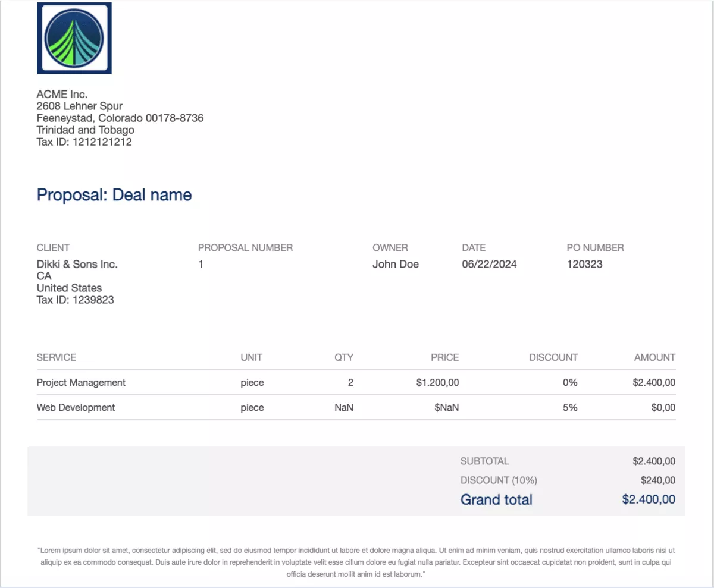Click the Grand total amount '$2.400,00'
Viewport: 714px width, 588px height.
pos(649,499)
